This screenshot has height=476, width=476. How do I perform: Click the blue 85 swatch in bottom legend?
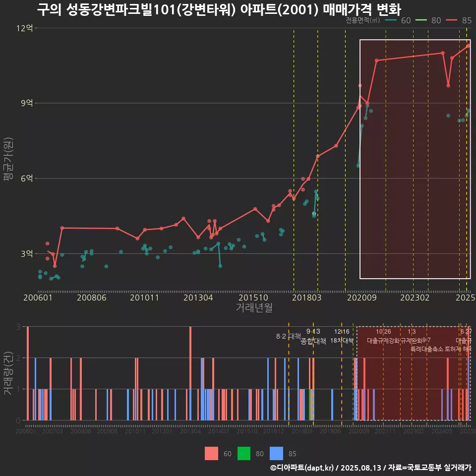(x=276, y=454)
